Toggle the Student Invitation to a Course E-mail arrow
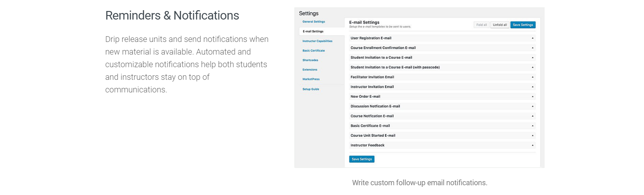This screenshot has width=644, height=195. coord(532,58)
